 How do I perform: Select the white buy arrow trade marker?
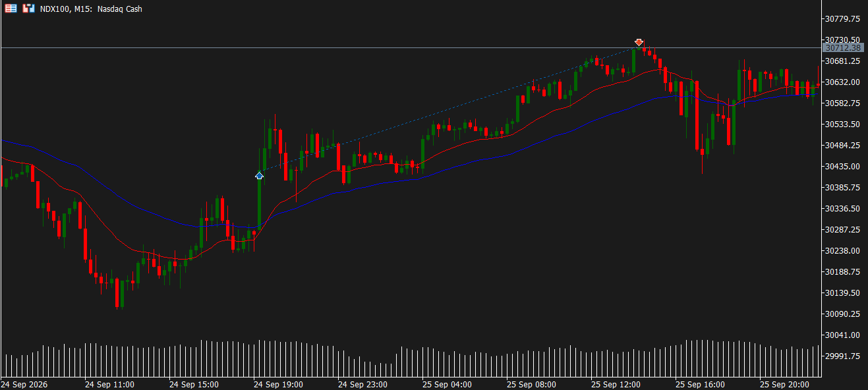pyautogui.click(x=259, y=176)
